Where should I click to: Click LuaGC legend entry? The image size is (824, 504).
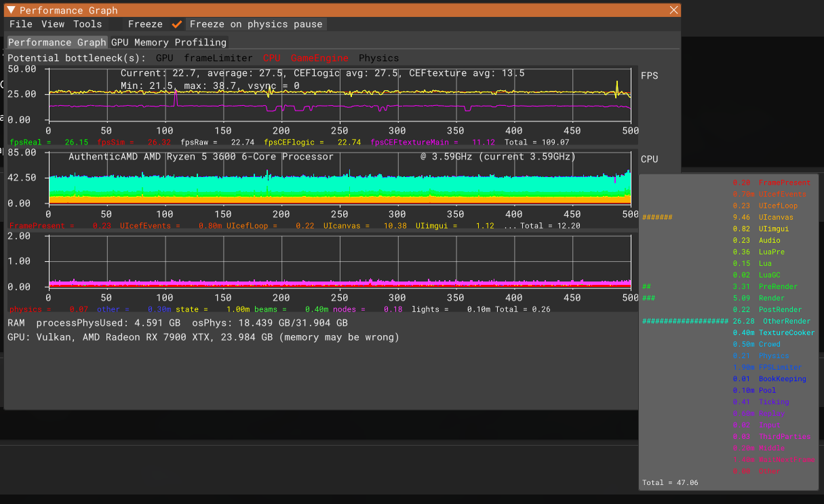[756, 275]
